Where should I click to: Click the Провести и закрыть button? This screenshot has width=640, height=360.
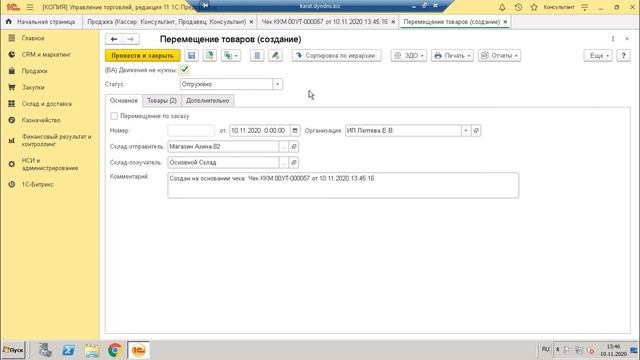pos(142,56)
